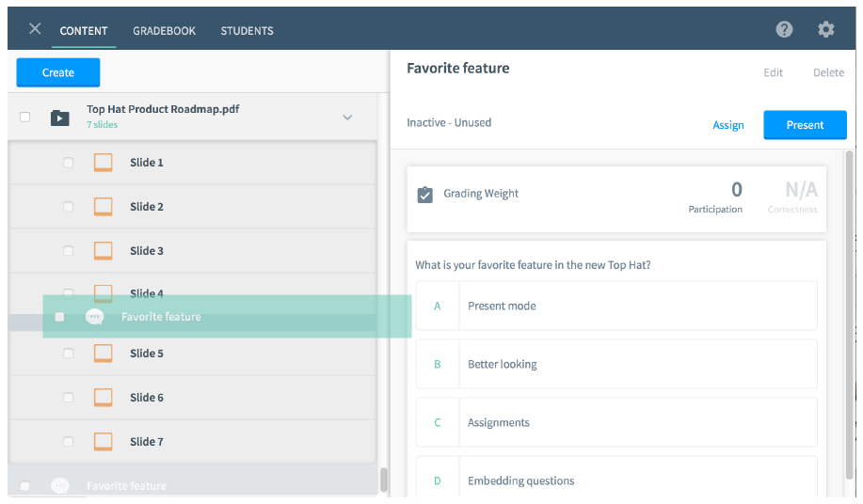Click the presentation folder icon for Top Hat Product Roadmap.pdf
The image size is (863, 504).
[60, 118]
